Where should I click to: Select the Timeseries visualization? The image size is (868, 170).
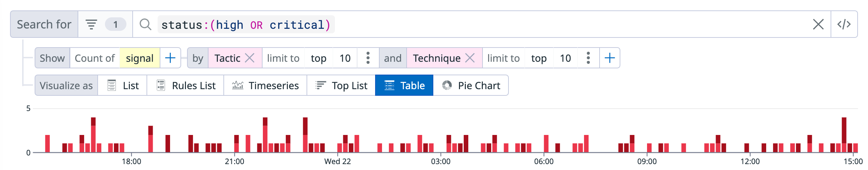[265, 85]
